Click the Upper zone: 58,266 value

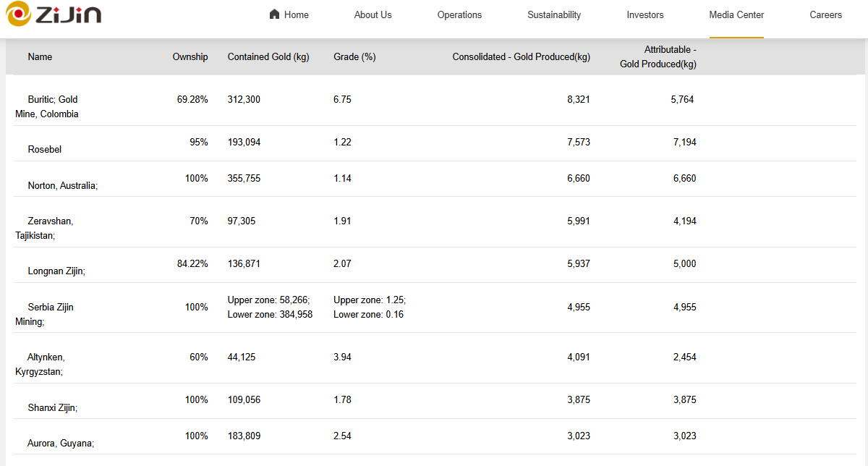(x=268, y=300)
